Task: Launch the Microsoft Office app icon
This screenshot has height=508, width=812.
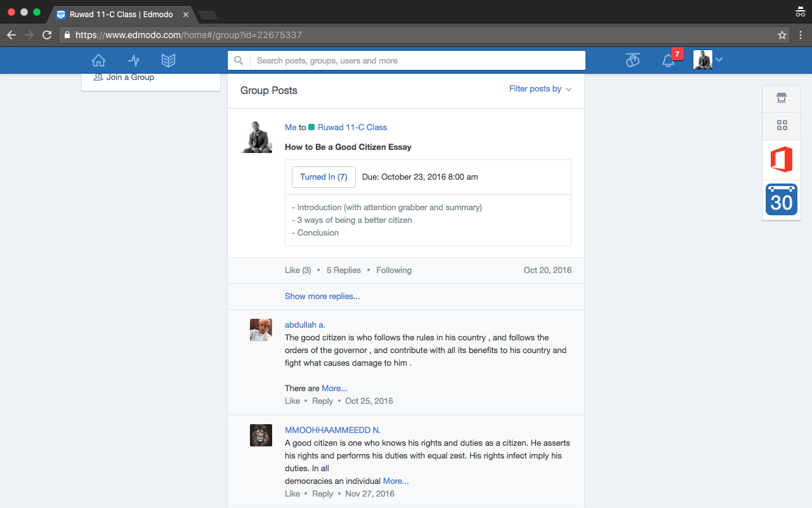Action: click(x=782, y=159)
